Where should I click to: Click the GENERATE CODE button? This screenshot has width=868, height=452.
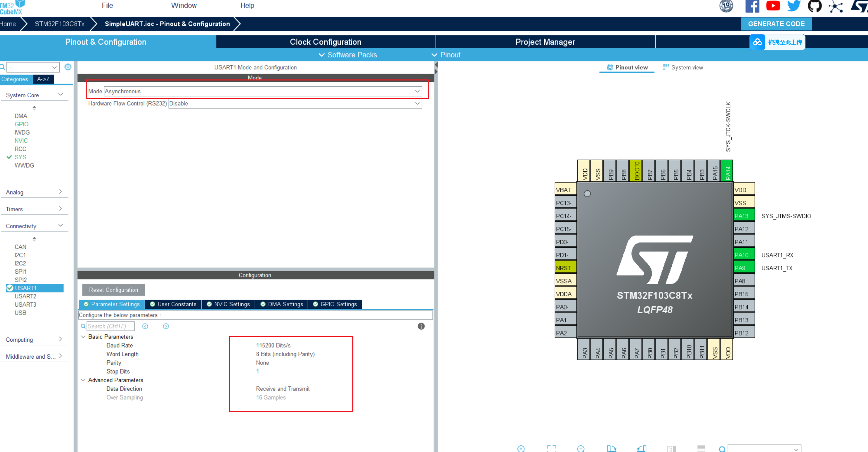tap(776, 24)
